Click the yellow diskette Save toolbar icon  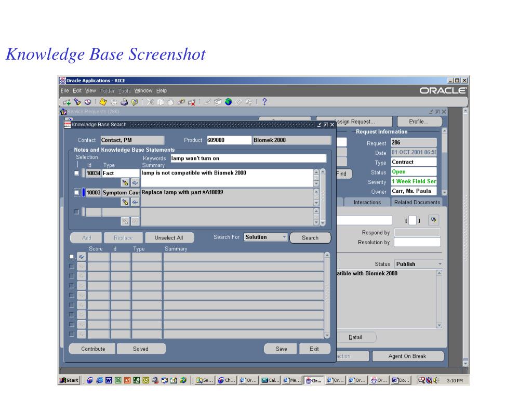click(x=103, y=102)
